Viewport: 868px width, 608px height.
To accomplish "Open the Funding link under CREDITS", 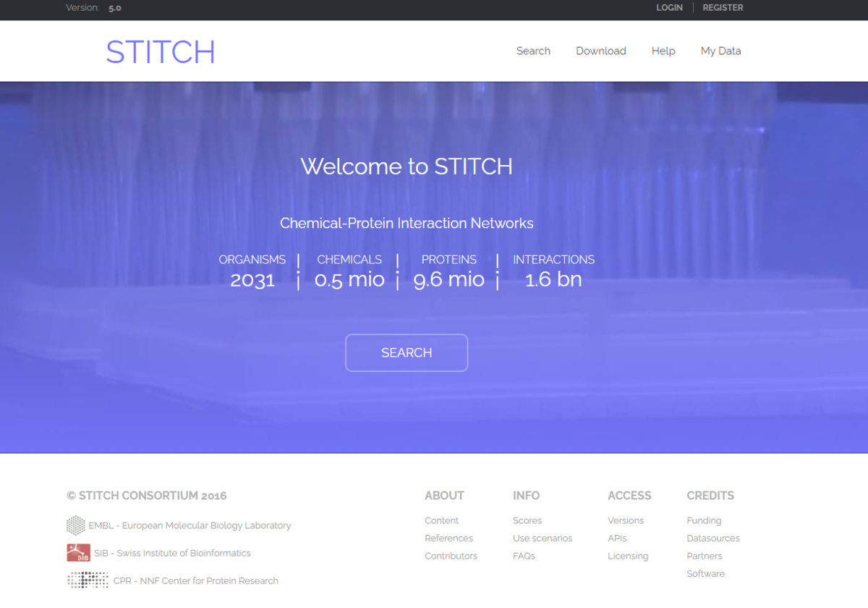I will (x=704, y=520).
